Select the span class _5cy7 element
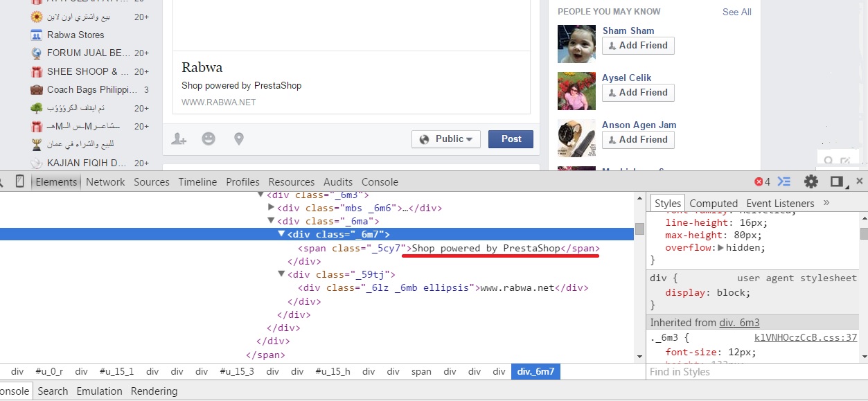This screenshot has width=868, height=401. [x=449, y=248]
